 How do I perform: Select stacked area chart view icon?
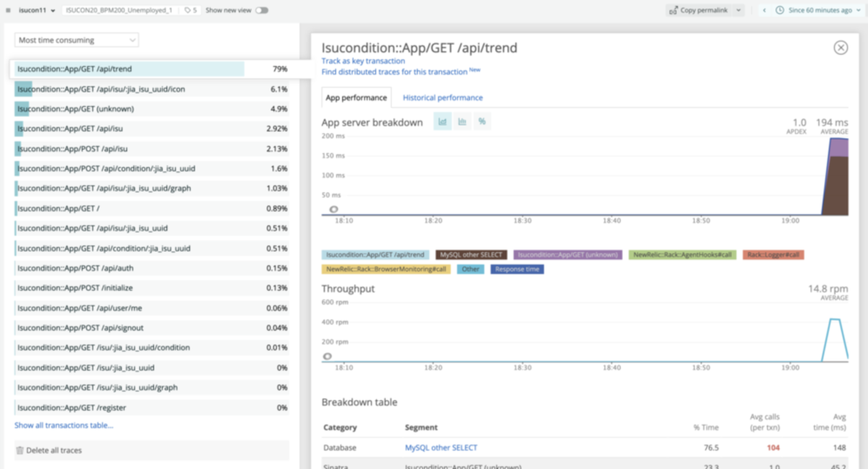pyautogui.click(x=443, y=121)
